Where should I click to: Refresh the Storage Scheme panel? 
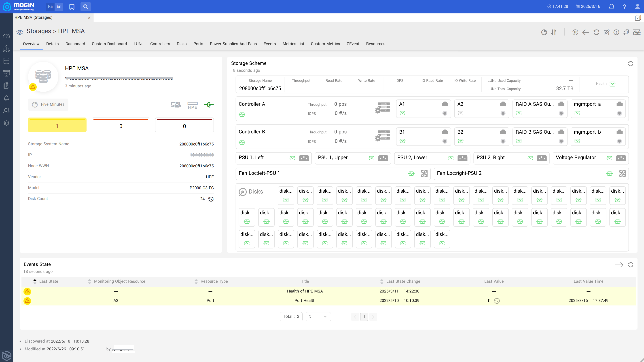point(631,64)
